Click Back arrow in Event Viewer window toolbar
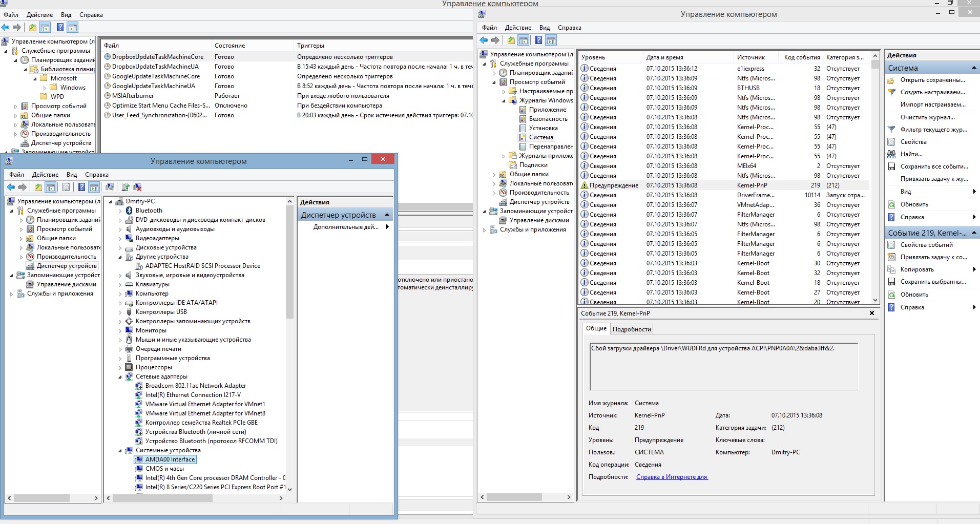The width and height of the screenshot is (980, 524). tap(484, 40)
